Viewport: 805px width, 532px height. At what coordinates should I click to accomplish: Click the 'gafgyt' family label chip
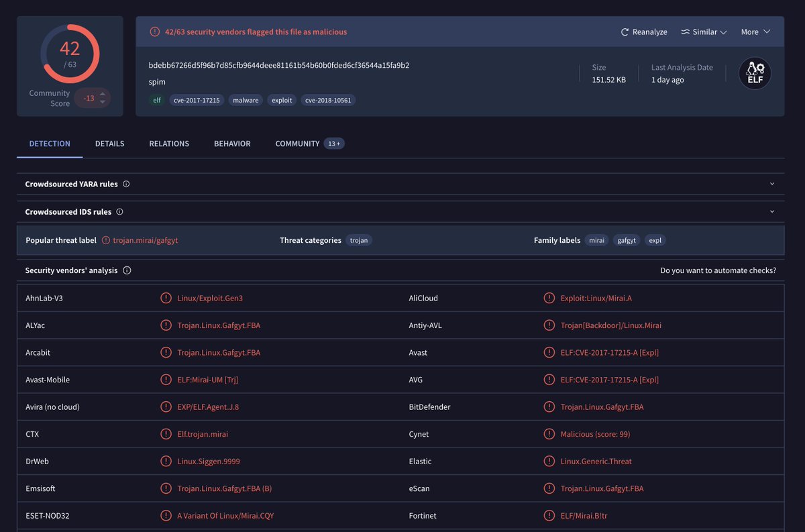click(627, 240)
